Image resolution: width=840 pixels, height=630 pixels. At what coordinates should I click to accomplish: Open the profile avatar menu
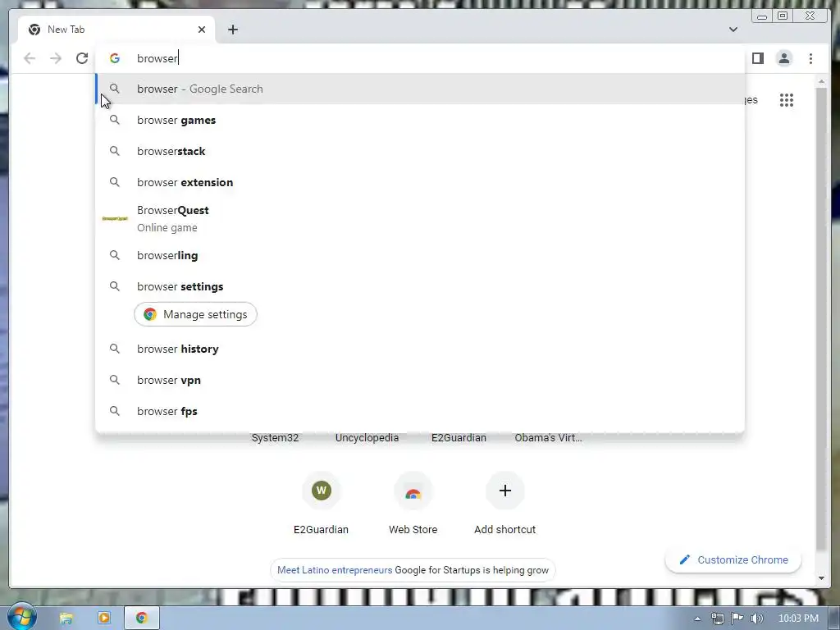point(783,58)
